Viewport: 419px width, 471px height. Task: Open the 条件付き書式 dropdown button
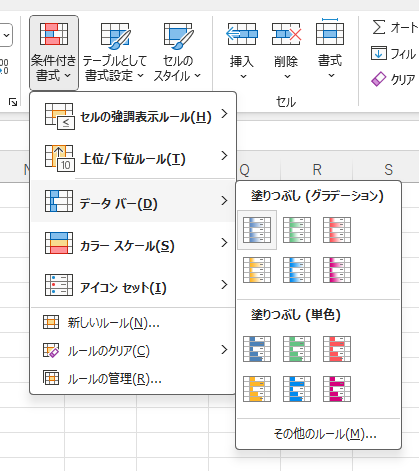click(x=54, y=53)
